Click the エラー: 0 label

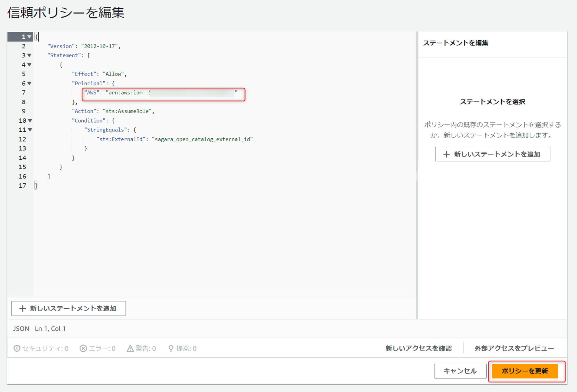click(x=102, y=348)
